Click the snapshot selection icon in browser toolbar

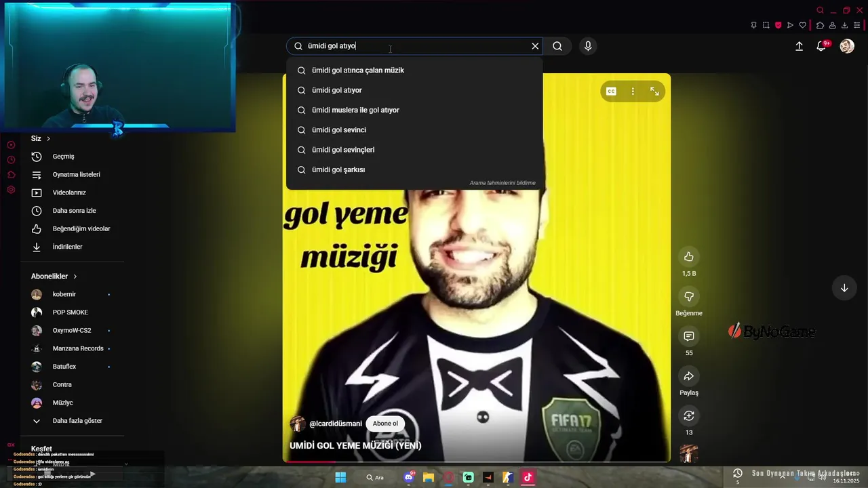(766, 25)
